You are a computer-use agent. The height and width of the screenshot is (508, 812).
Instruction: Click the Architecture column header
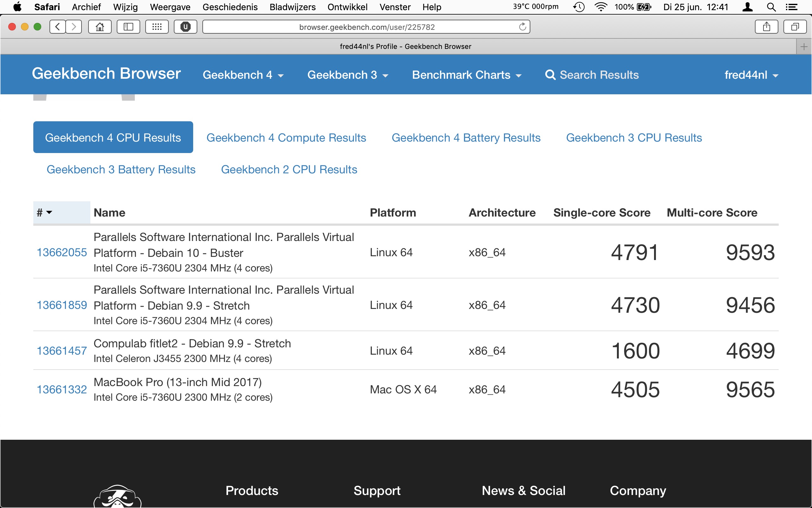tap(502, 213)
